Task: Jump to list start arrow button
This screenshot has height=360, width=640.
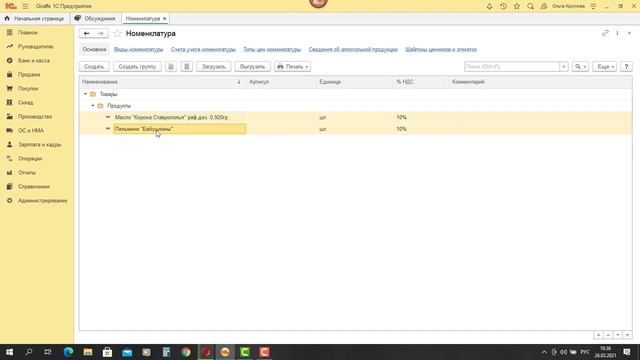Action: click(598, 335)
